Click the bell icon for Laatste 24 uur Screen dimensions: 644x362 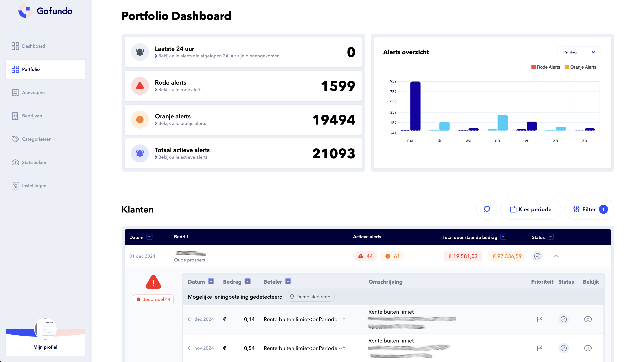(140, 52)
